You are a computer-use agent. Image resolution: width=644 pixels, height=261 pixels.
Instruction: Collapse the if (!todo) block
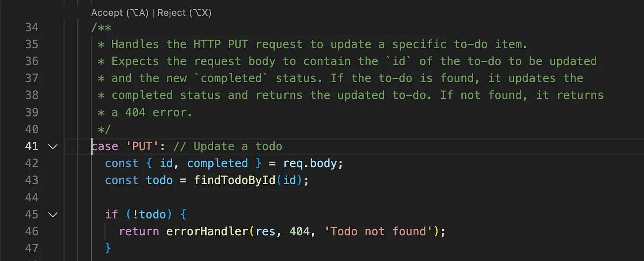coord(53,214)
